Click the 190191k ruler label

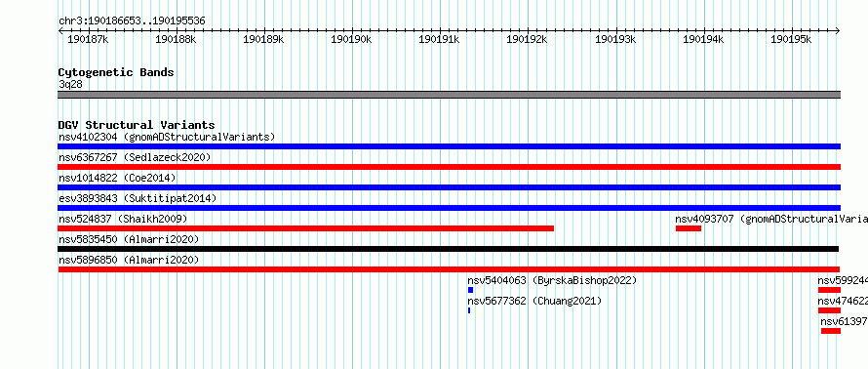(439, 40)
